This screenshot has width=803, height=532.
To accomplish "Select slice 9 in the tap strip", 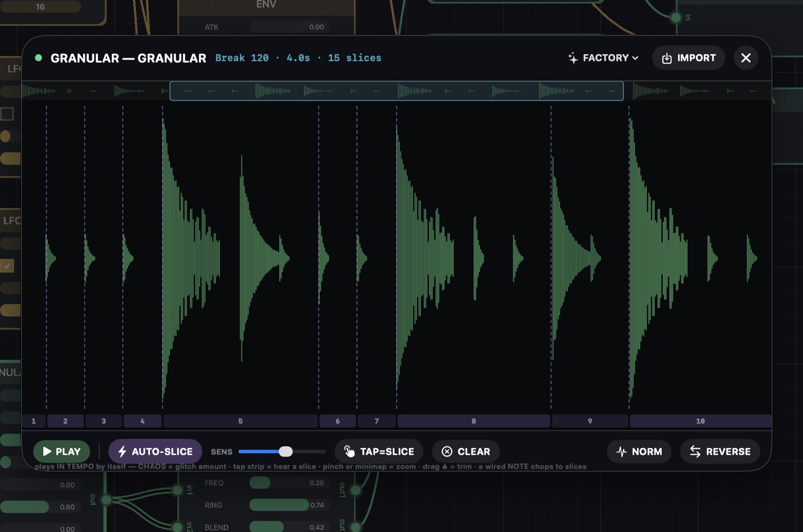I will [590, 421].
